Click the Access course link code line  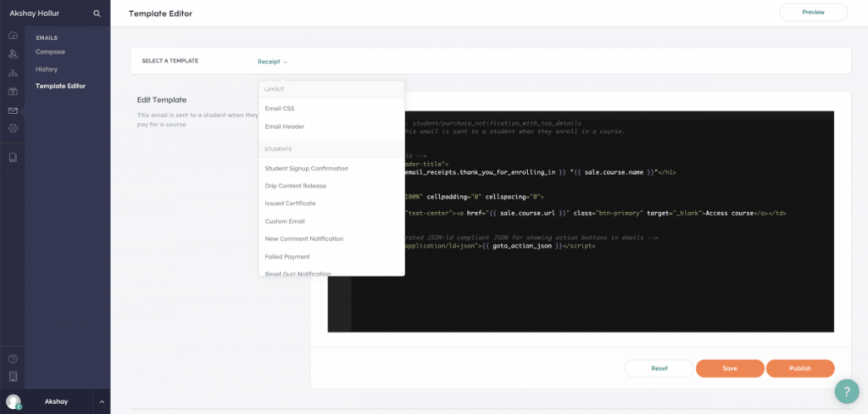pos(596,213)
